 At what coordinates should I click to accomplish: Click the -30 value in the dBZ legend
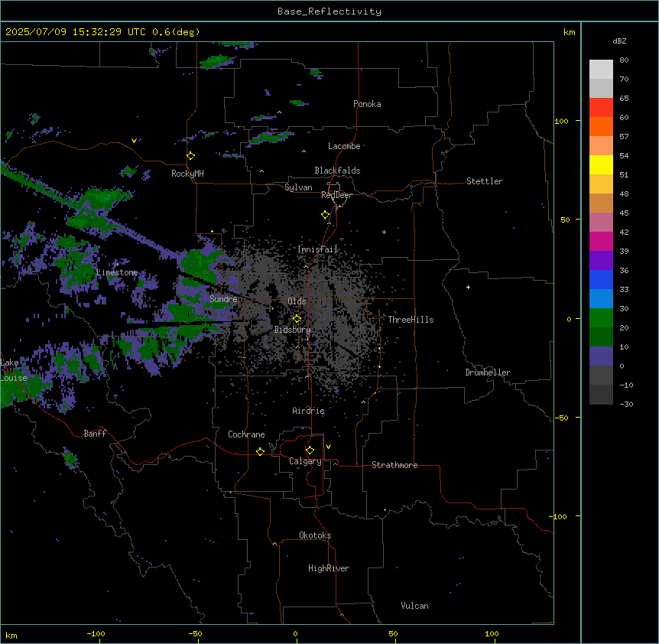626,405
